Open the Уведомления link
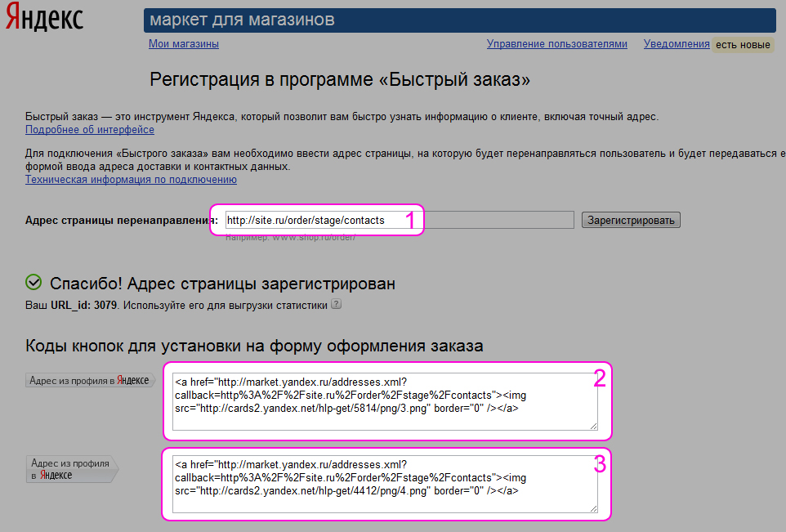Image resolution: width=786 pixels, height=532 pixels. pos(677,44)
